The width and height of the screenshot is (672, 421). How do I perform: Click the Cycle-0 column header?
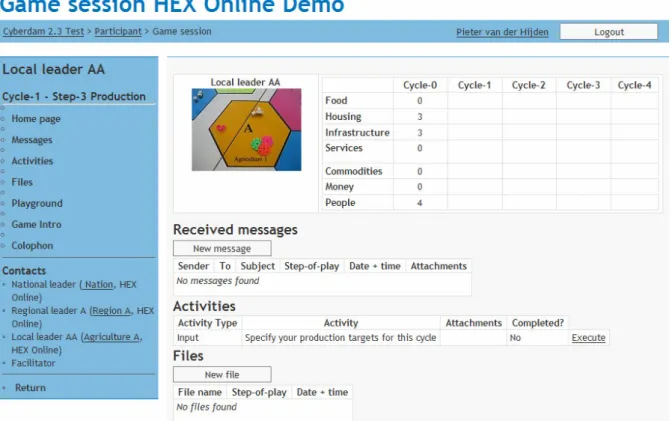pos(420,85)
